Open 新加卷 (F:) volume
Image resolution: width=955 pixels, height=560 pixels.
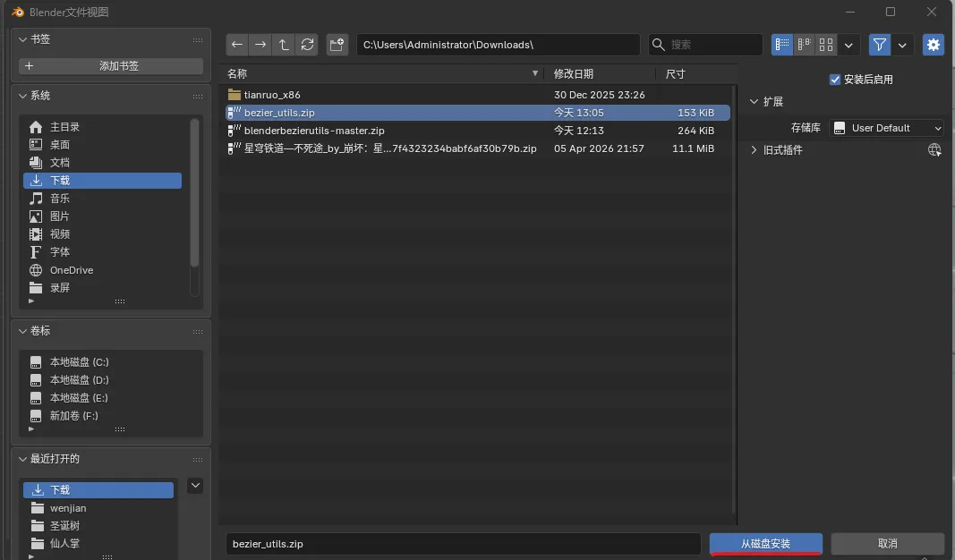click(x=113, y=416)
